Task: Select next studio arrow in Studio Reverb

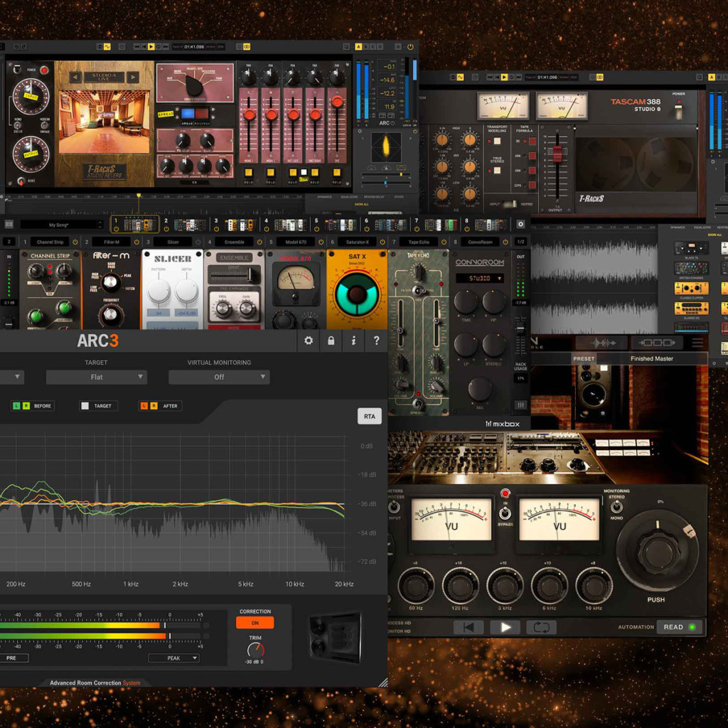Action: pyautogui.click(x=133, y=77)
